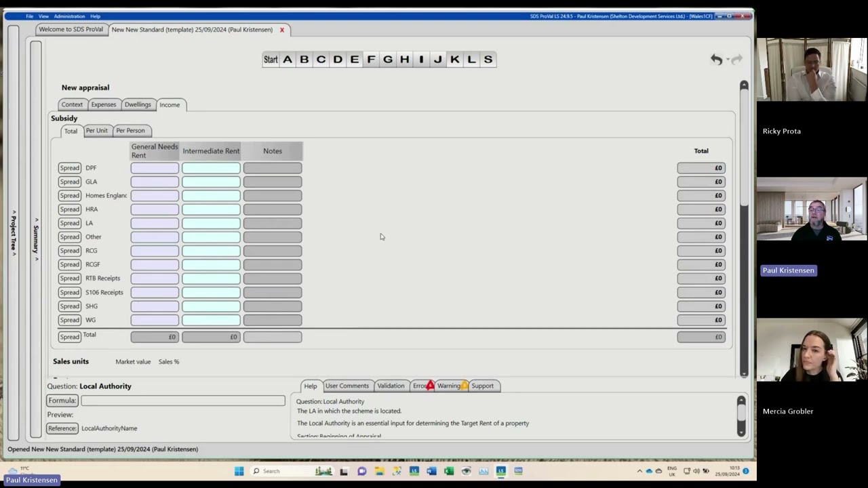Click the Errors red alert icon
The height and width of the screenshot is (488, 868).
(x=430, y=386)
